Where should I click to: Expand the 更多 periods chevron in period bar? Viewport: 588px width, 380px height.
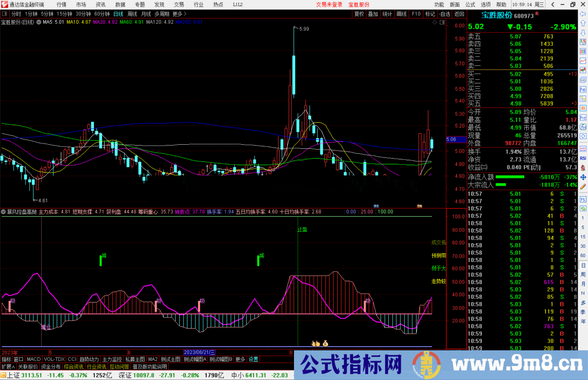185,14
